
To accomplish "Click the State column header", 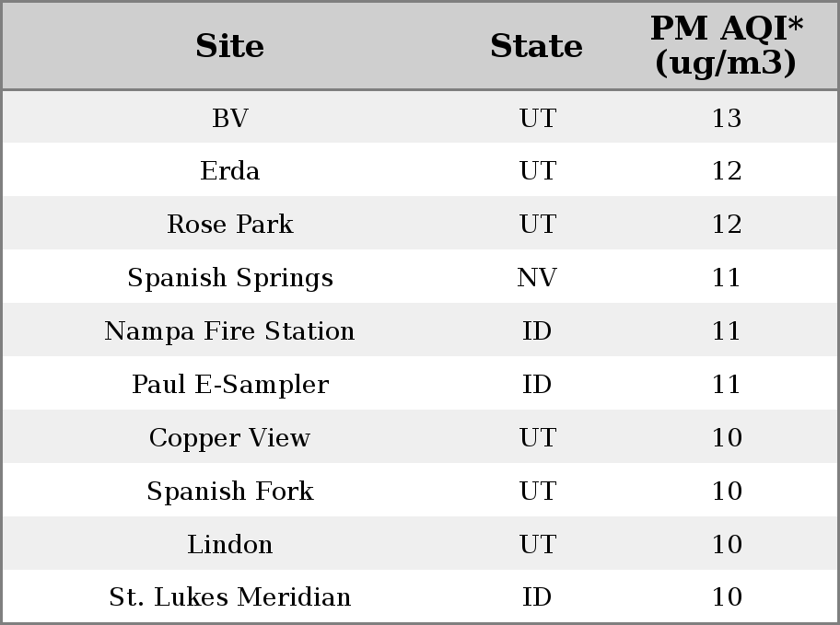I will tap(537, 46).
